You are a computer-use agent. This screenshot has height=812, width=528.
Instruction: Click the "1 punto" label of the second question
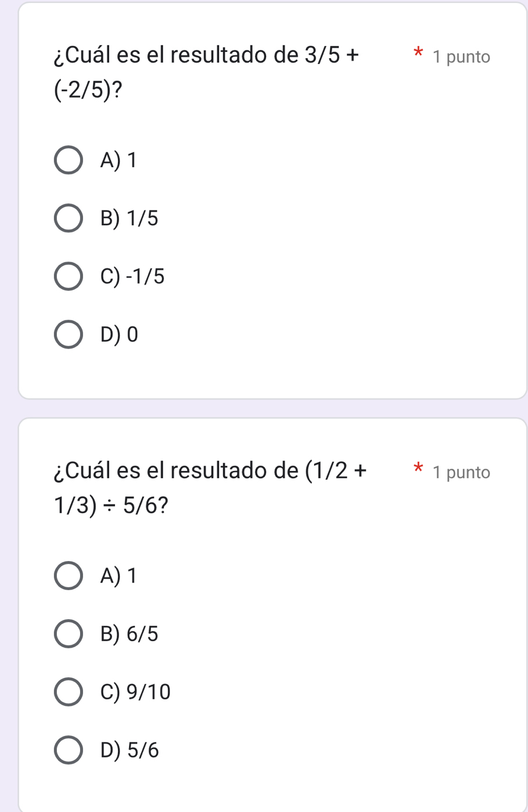tap(461, 472)
